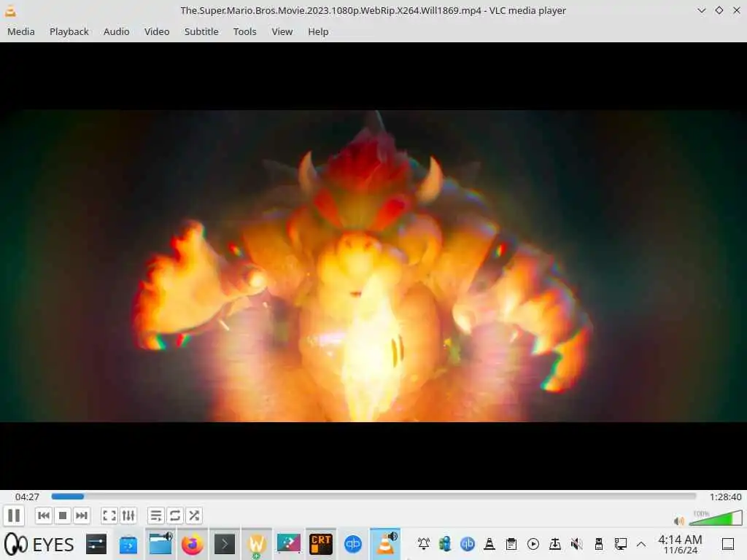Toggle fullscreen video mode
The height and width of the screenshot is (560, 747).
[x=109, y=516]
